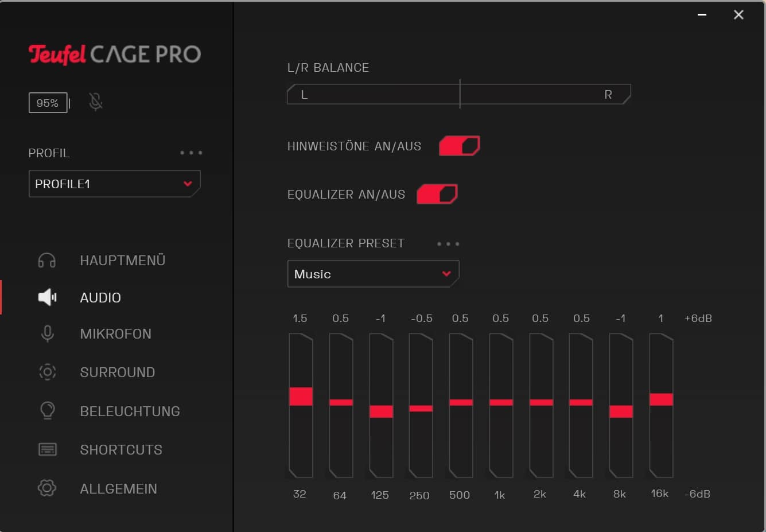Click the microphone icon beside Mikrofon
Screen dimensions: 766x532
tap(47, 334)
